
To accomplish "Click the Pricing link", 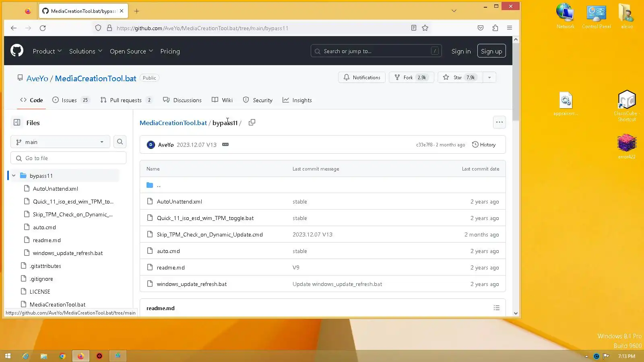I will tap(170, 51).
